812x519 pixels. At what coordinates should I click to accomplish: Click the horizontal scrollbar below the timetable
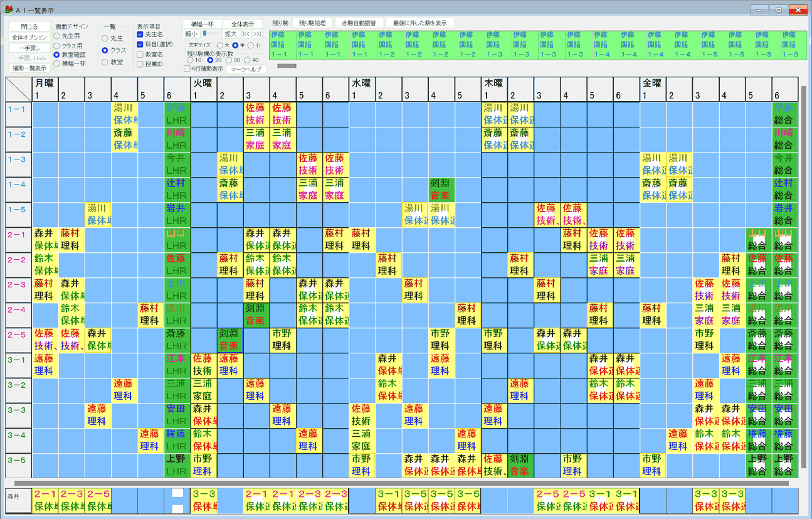401,483
